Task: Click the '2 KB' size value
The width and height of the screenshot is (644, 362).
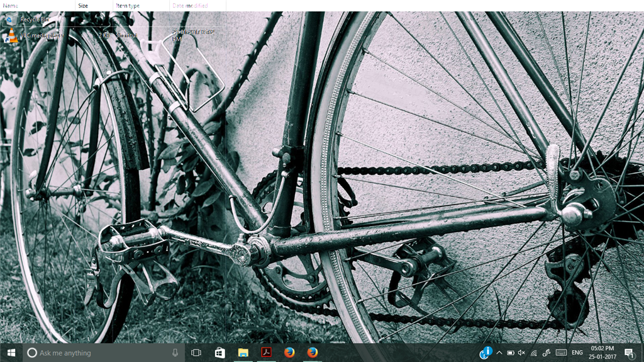Action: click(x=104, y=35)
